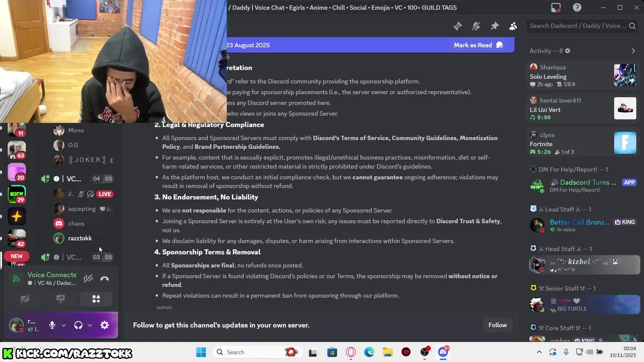Open Task View in taskbar
This screenshot has height=362, width=644.
coord(312,352)
